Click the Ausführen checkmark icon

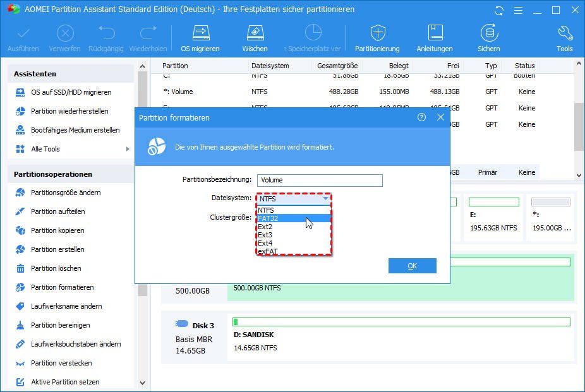pyautogui.click(x=23, y=33)
